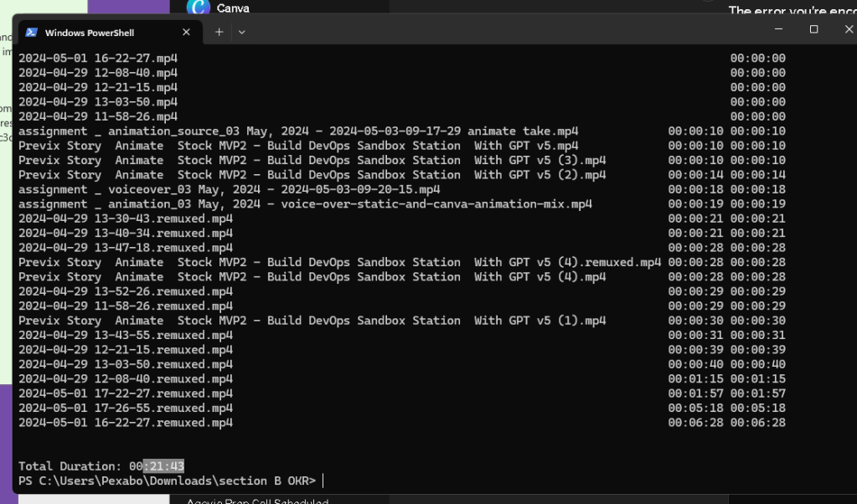Click file 2024-04-29 13-52-26.remuxed.mp4
The height and width of the screenshot is (504, 857).
pyautogui.click(x=126, y=291)
